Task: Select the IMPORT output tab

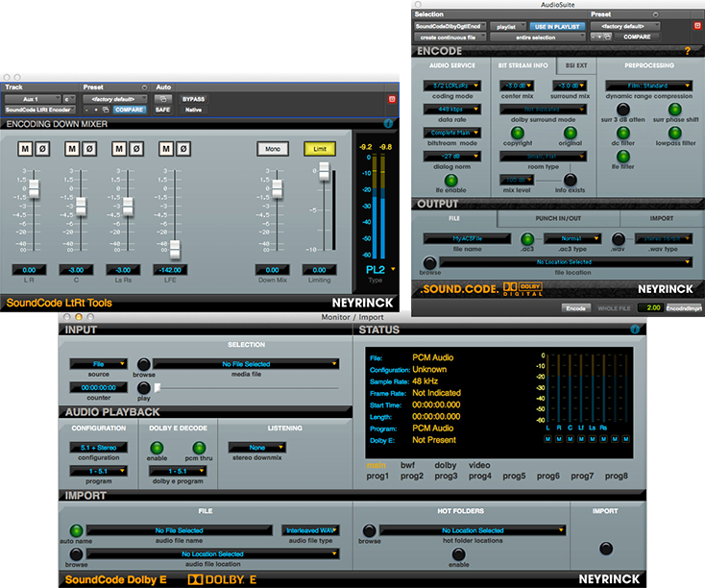Action: 662,218
